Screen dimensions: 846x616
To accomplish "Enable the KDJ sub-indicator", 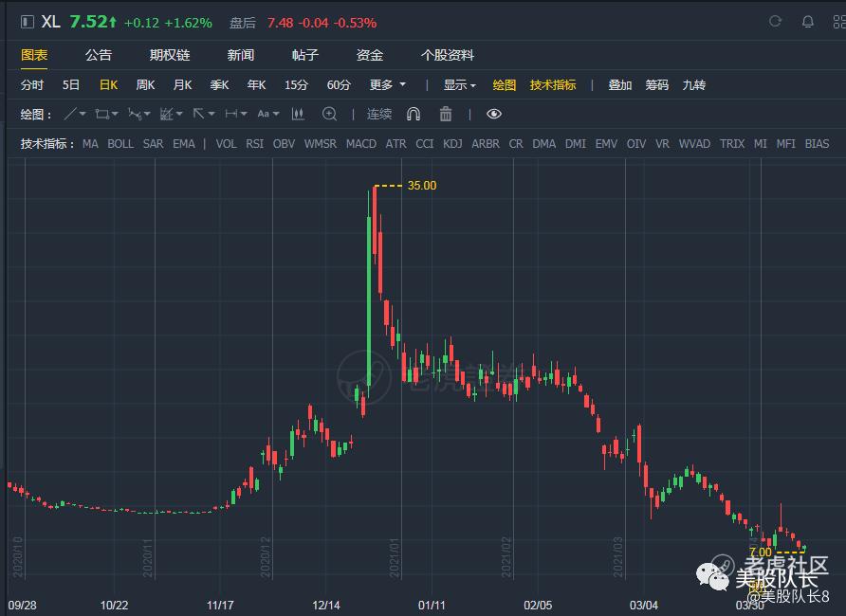I will (x=452, y=144).
